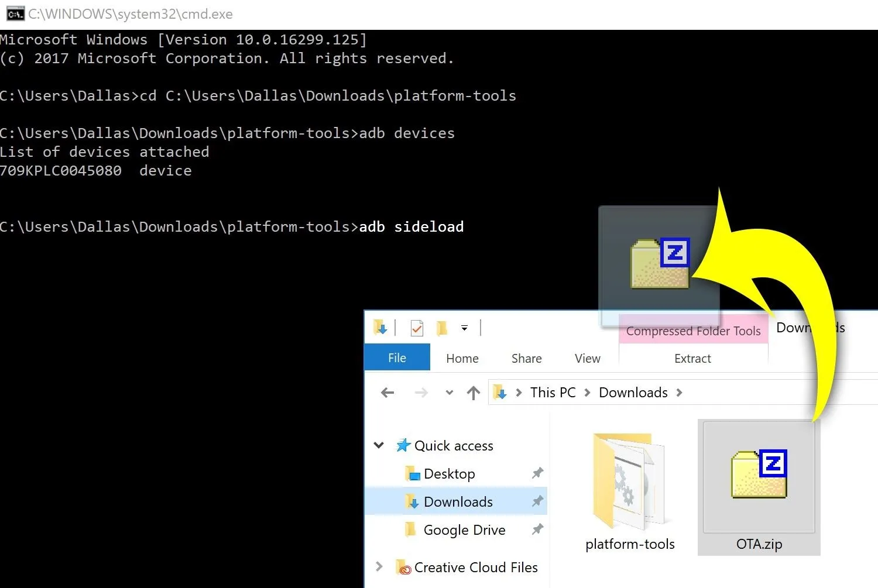
Task: Open the File tab in Explorer
Action: 397,357
